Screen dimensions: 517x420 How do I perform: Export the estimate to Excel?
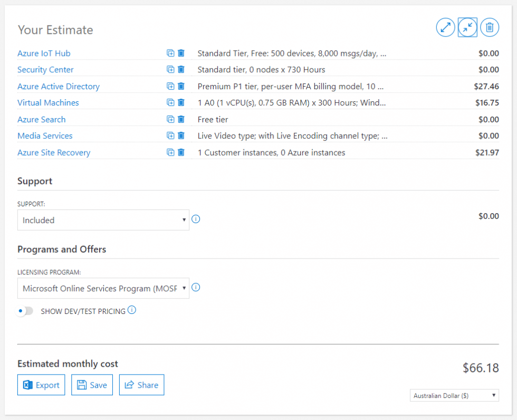[x=41, y=385]
